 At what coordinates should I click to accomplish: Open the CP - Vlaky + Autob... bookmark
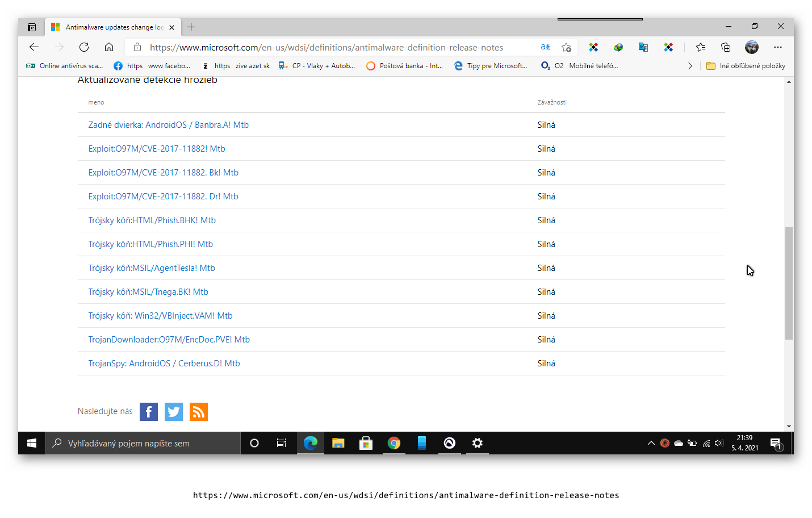click(x=316, y=66)
